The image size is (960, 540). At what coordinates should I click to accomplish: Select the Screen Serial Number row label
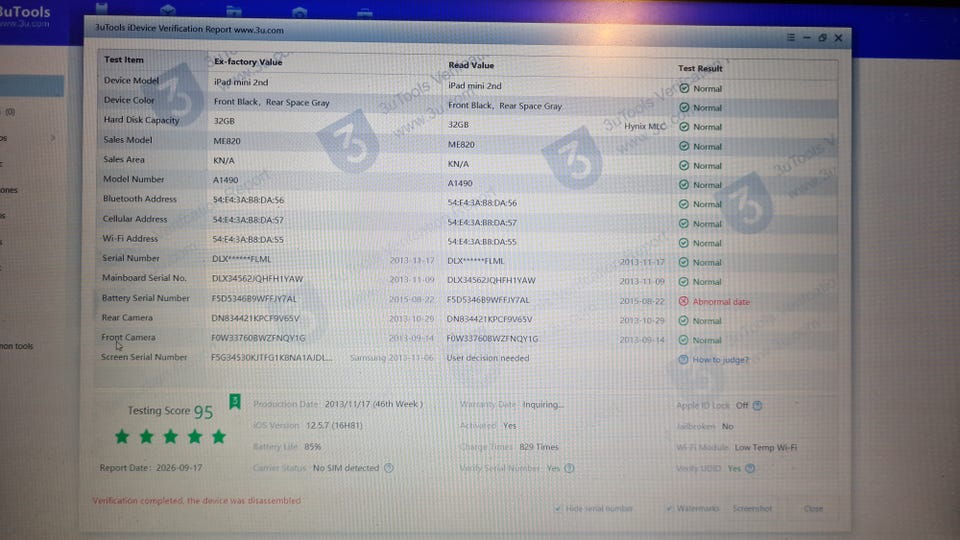[144, 357]
